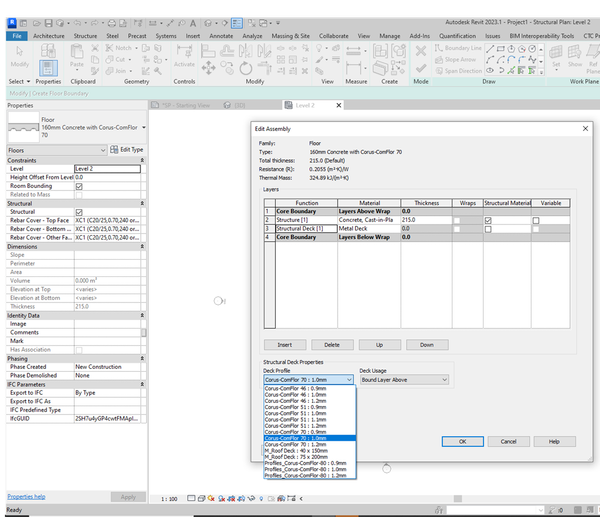The width and height of the screenshot is (600, 517).
Task: Open the Deck Usage dropdown
Action: pos(404,380)
